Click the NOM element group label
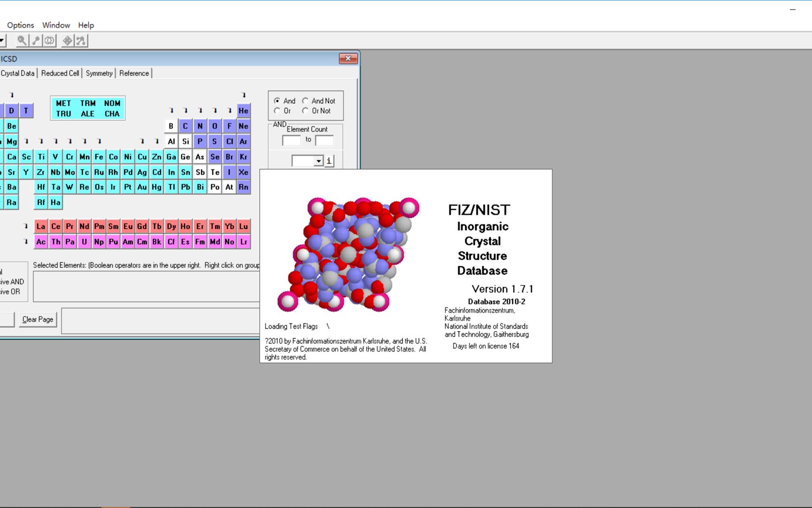Screen dimensions: 812x508 (x=112, y=103)
